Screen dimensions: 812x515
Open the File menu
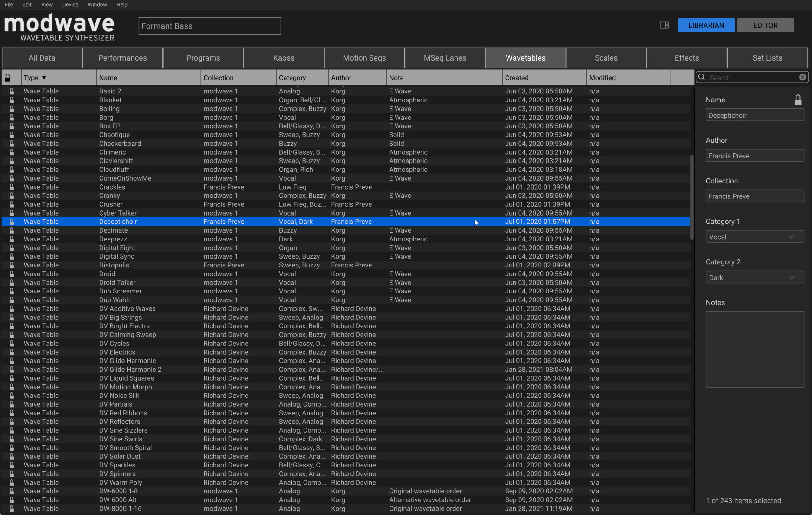point(9,4)
